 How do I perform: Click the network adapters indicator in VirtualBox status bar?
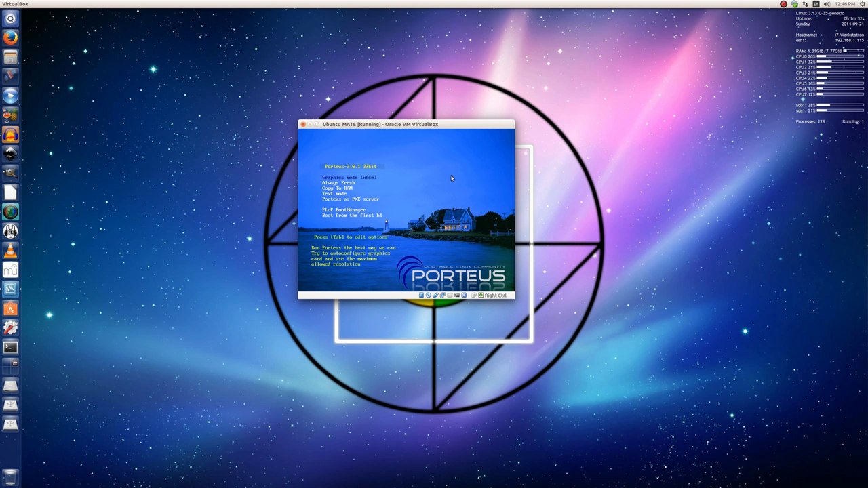(443, 295)
